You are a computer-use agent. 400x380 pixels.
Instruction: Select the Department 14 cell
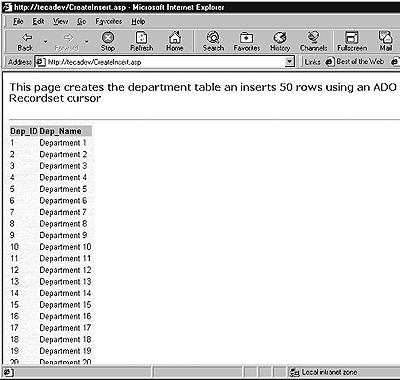pos(65,293)
